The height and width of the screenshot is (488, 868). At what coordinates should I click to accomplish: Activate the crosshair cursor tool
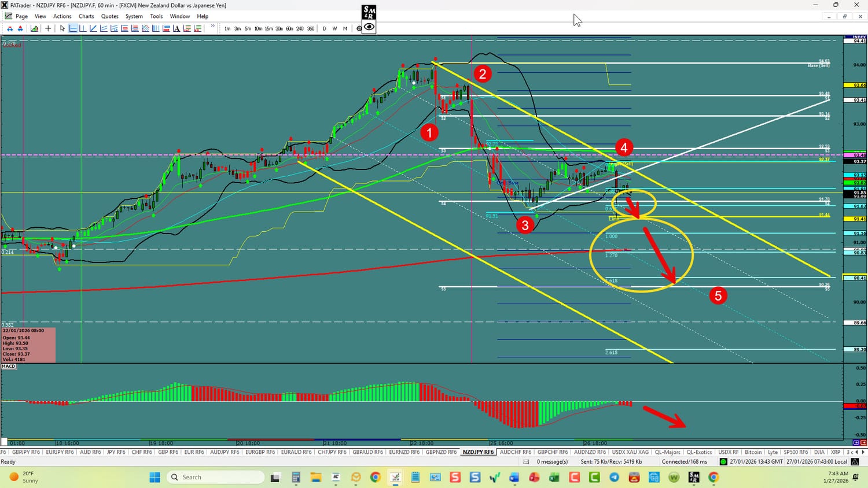[x=48, y=28]
